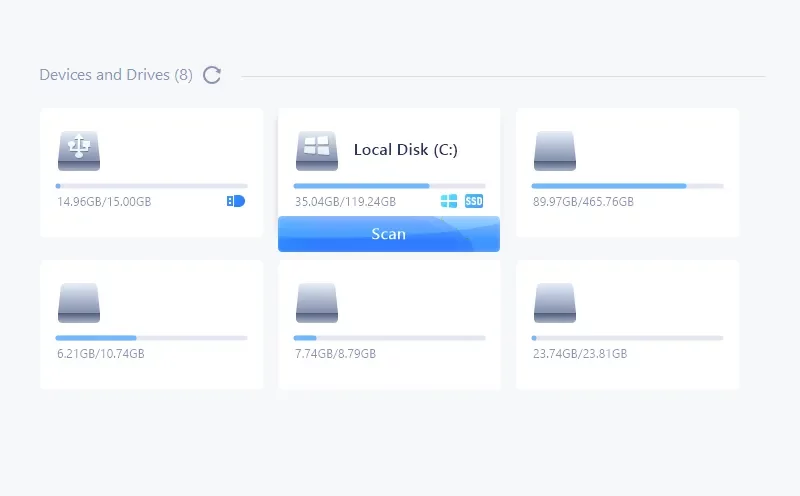This screenshot has width=800, height=496.
Task: Click the drive icon for the 465.76GB disk
Action: pos(555,151)
